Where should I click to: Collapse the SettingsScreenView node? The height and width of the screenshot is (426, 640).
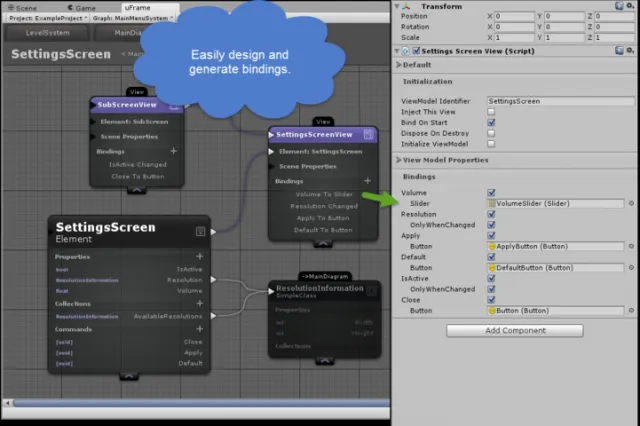(x=323, y=244)
